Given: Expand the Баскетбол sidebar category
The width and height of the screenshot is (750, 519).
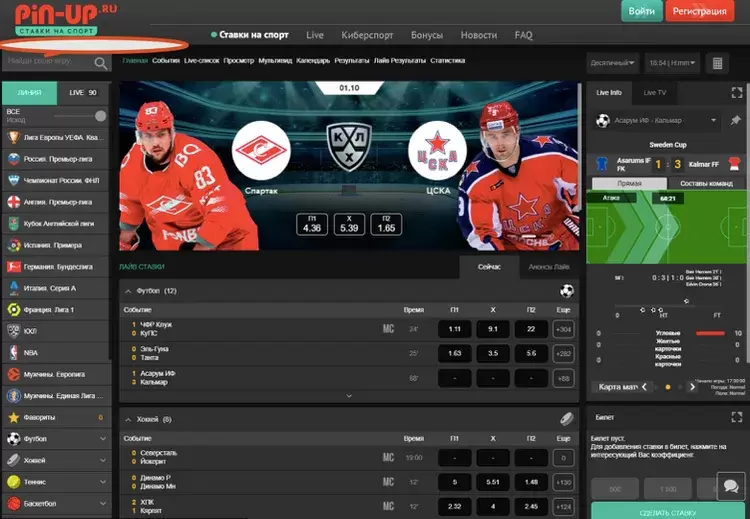Looking at the screenshot, I should (x=55, y=504).
